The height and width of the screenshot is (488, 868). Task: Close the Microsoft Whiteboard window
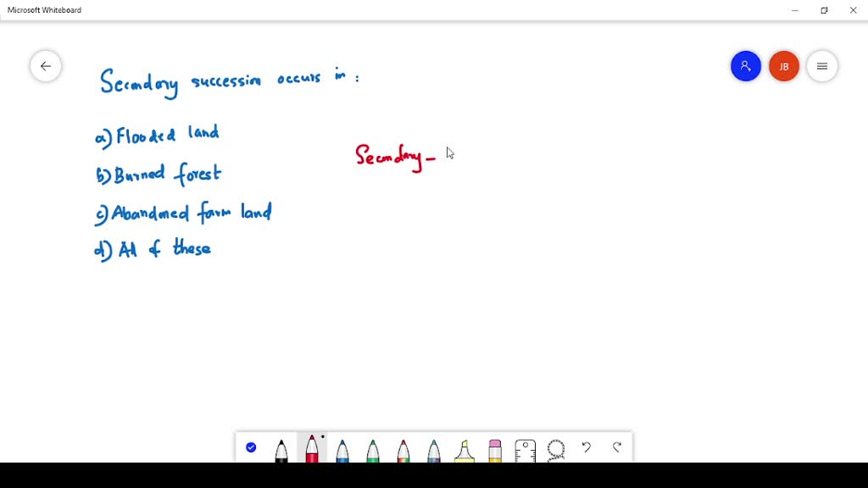(x=853, y=10)
